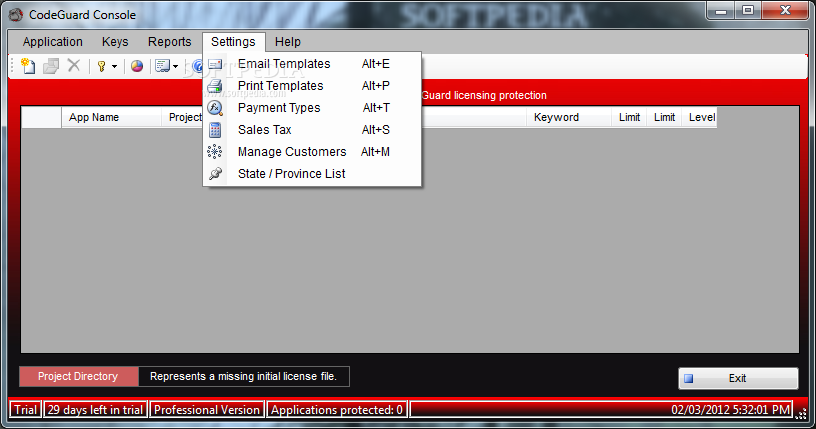Maximize the CodeGuard Console window
This screenshot has width=816, height=429.
[748, 10]
